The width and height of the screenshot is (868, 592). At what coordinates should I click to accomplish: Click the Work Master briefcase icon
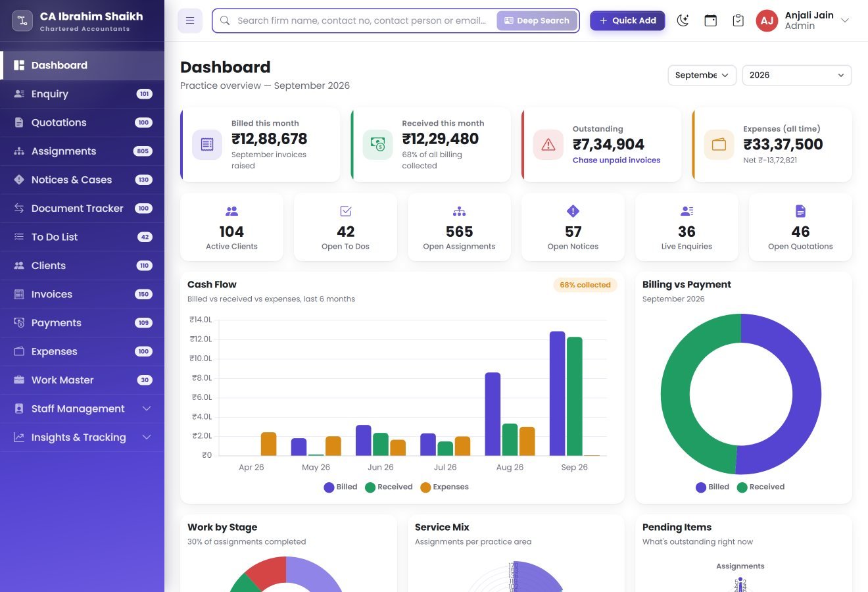coord(19,380)
